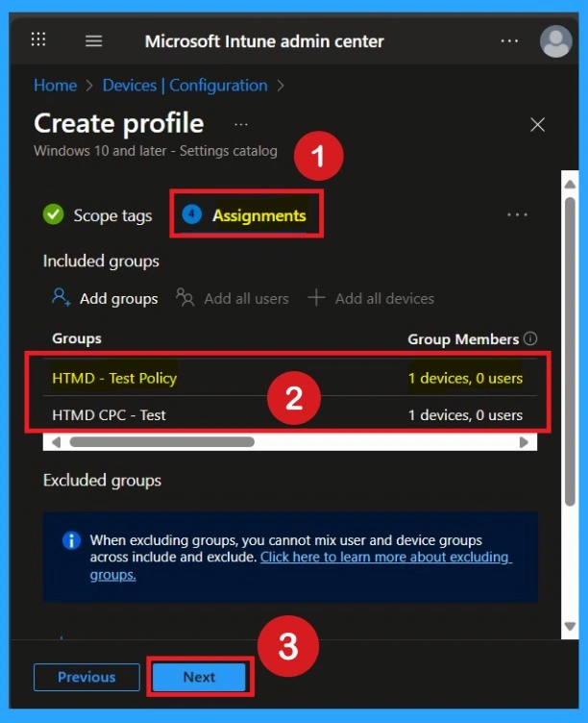Click the Add groups person icon
The image size is (588, 723).
(x=61, y=297)
